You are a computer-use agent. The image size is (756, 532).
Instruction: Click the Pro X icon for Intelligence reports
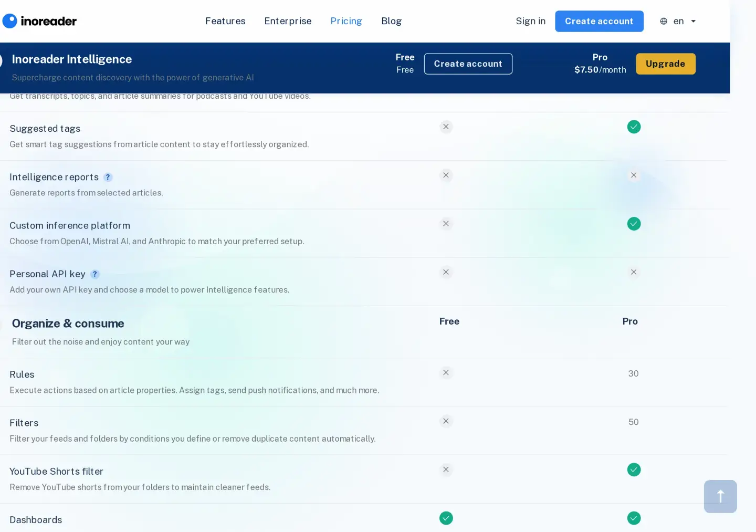coord(634,175)
